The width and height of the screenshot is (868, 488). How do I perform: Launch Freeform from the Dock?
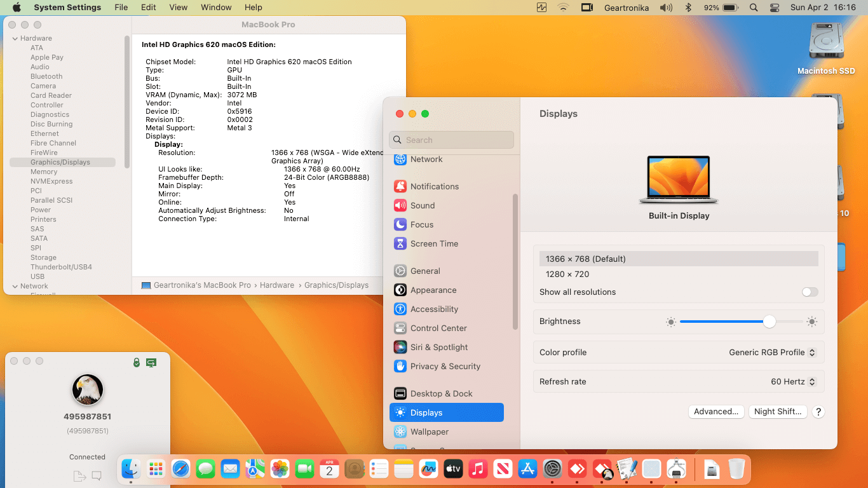pos(428,469)
